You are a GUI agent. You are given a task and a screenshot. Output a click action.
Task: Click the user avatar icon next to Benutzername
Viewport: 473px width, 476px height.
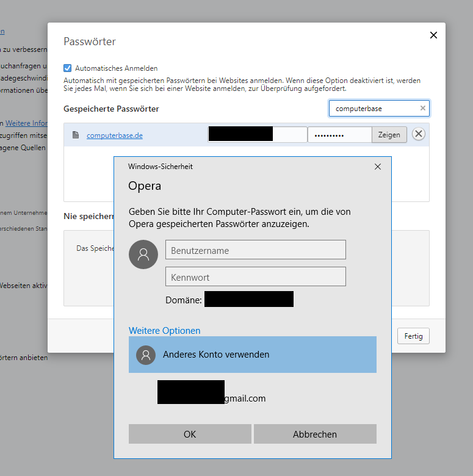(x=143, y=254)
